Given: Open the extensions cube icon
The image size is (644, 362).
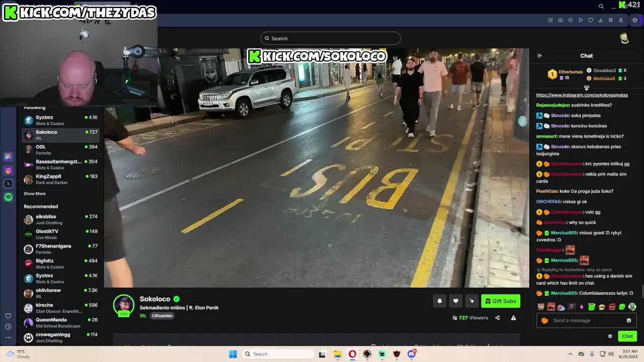Looking at the screenshot, I should (x=635, y=20).
